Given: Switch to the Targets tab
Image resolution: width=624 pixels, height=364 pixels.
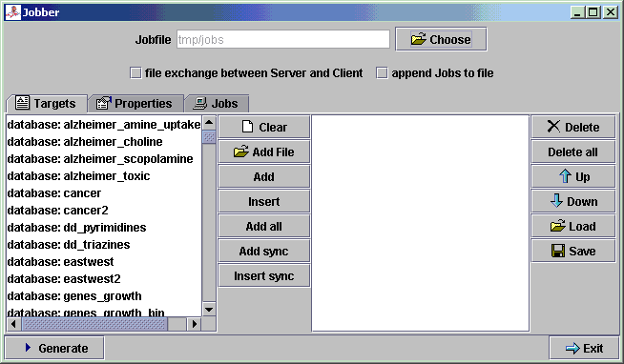Looking at the screenshot, I should 47,104.
